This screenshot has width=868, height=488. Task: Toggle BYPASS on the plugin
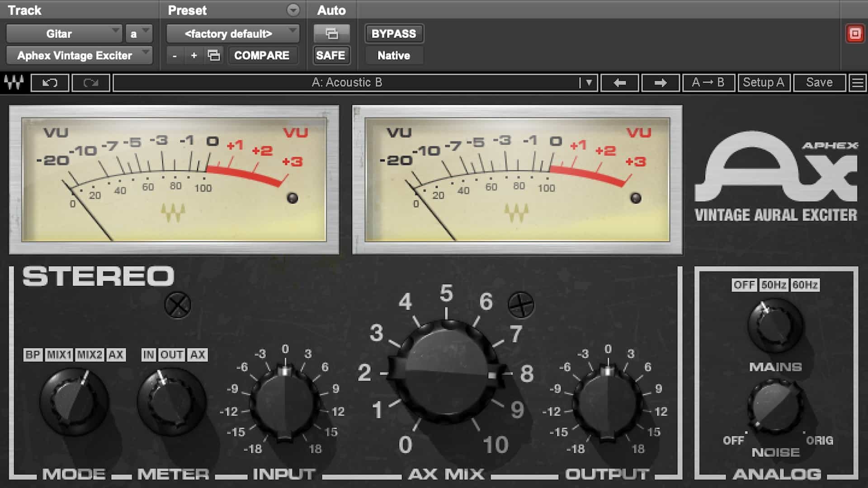393,33
